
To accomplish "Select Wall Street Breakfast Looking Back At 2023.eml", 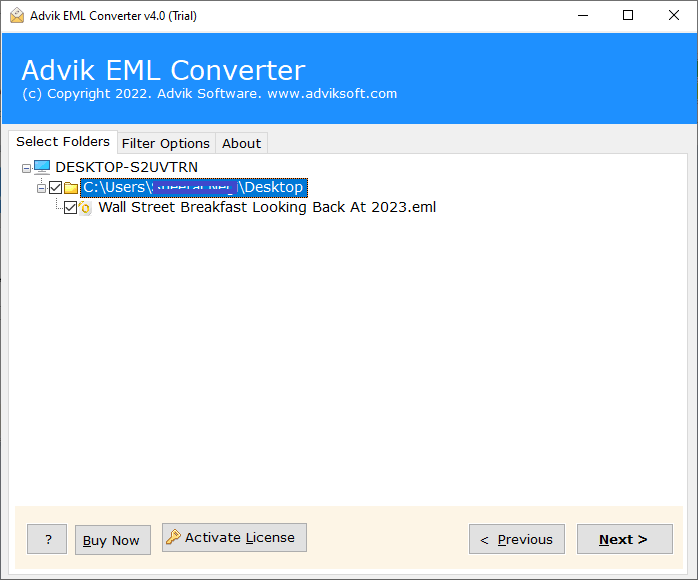I will [x=266, y=208].
